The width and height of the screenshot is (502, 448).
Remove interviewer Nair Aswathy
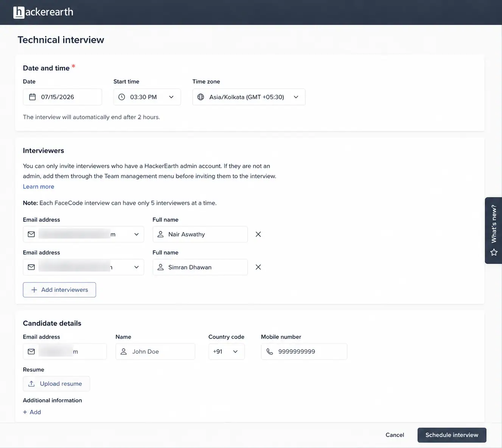258,234
